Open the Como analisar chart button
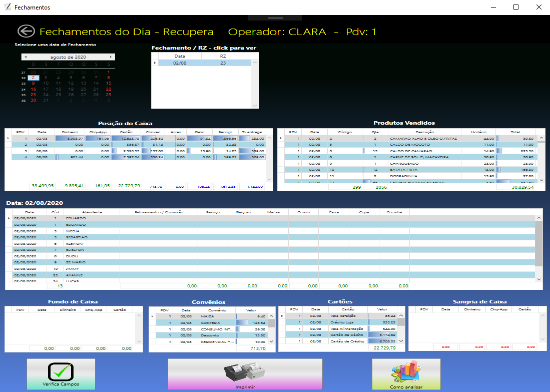 pos(406,374)
